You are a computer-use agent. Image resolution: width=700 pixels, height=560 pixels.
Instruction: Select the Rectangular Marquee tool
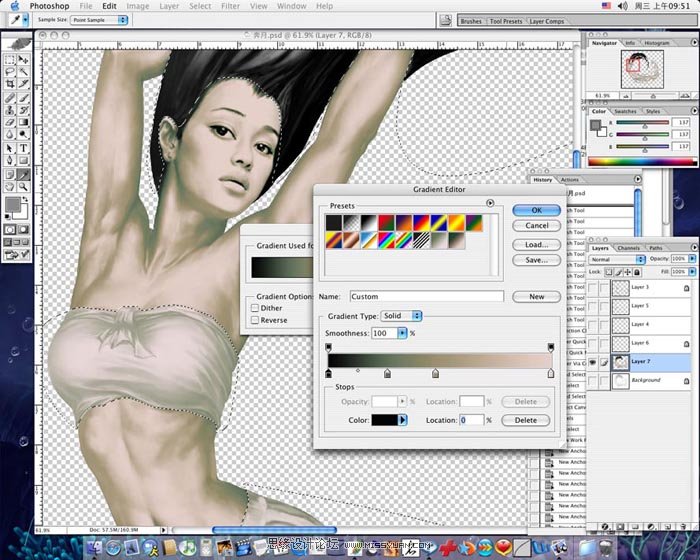pos(10,60)
